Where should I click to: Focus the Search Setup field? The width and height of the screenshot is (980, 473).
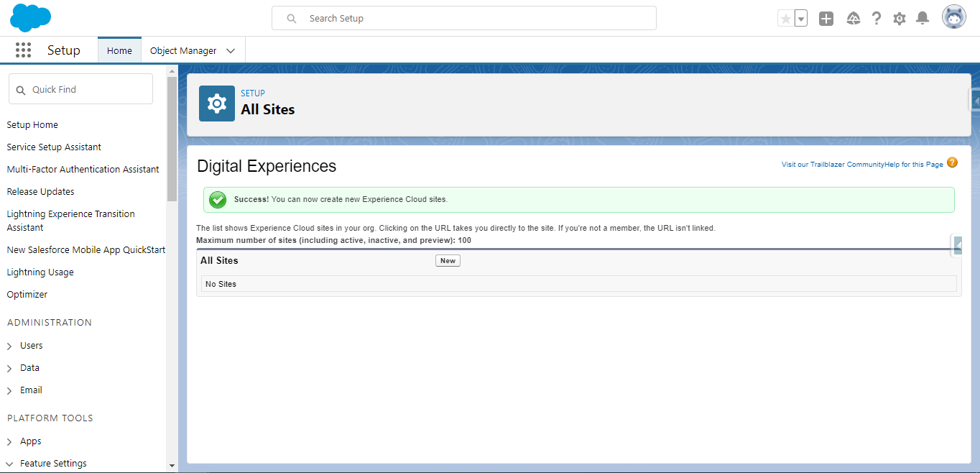tap(464, 18)
